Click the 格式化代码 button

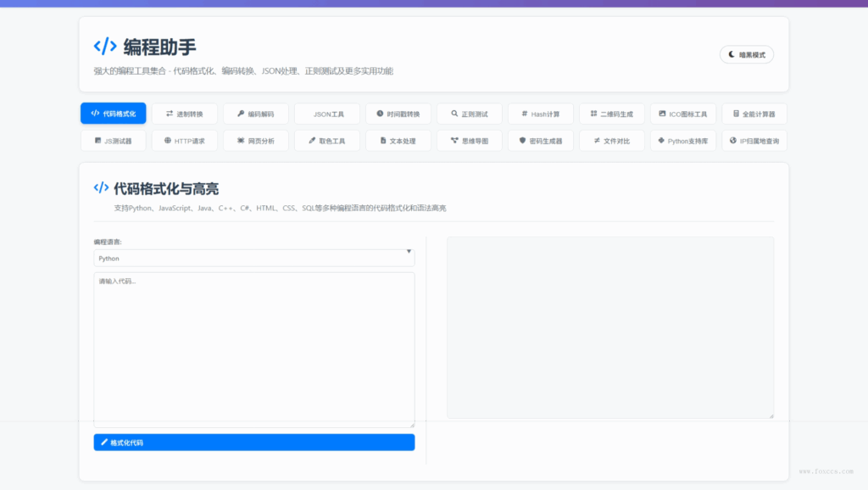(254, 443)
